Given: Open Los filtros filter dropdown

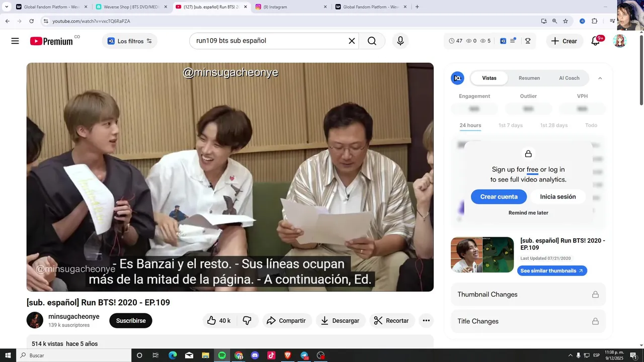Looking at the screenshot, I should (129, 41).
